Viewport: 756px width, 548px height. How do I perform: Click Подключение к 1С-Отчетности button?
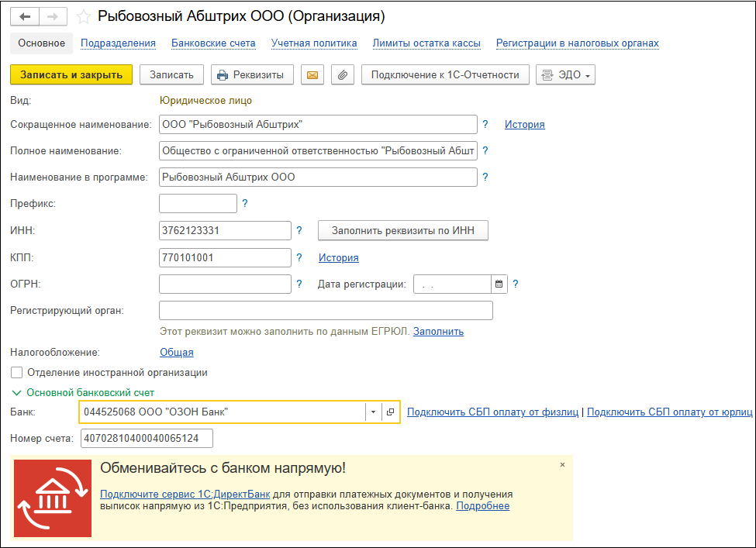[445, 74]
